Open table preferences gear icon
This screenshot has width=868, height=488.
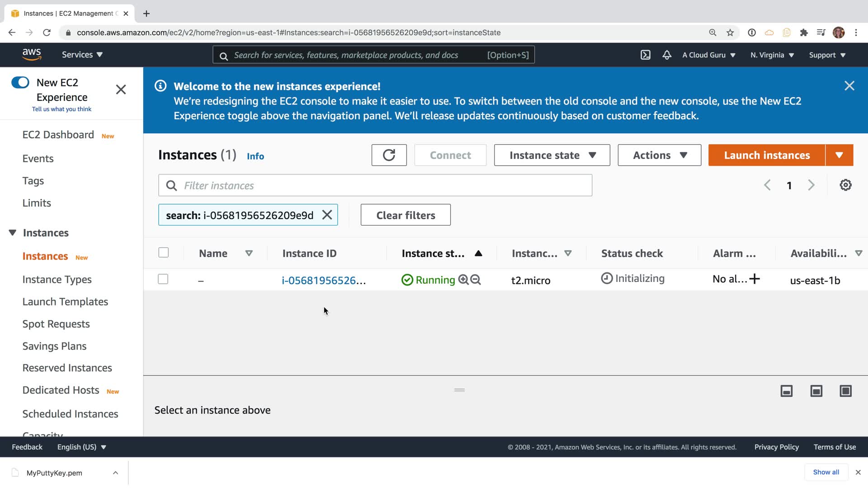click(x=845, y=185)
